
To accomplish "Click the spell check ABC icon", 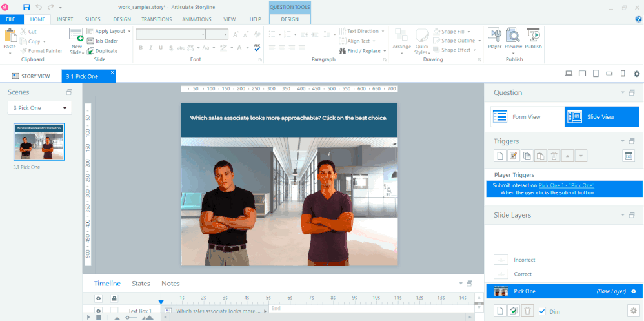I will pyautogui.click(x=257, y=48).
